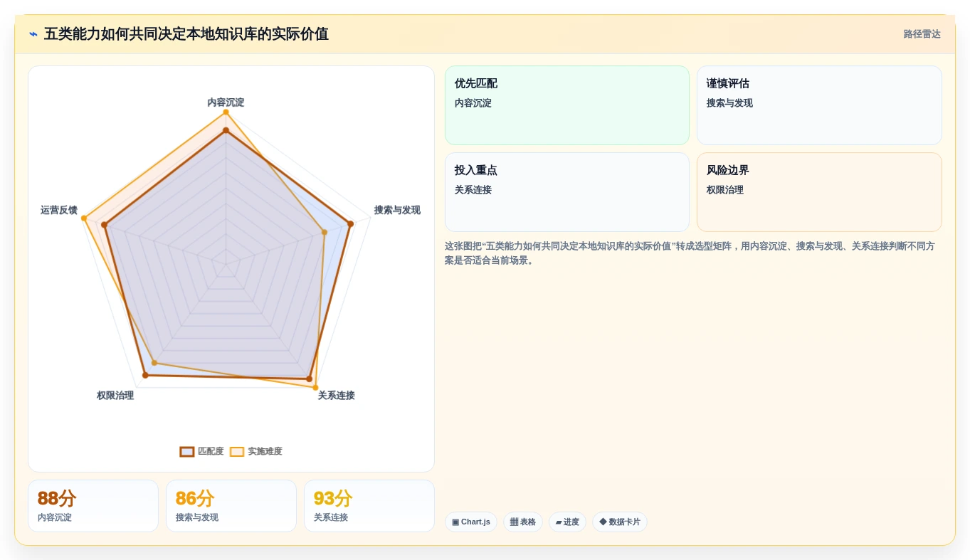Screen dimensions: 970x560
Task: Click the brown 匹配度 point at 搜索与发现
Action: coord(350,224)
